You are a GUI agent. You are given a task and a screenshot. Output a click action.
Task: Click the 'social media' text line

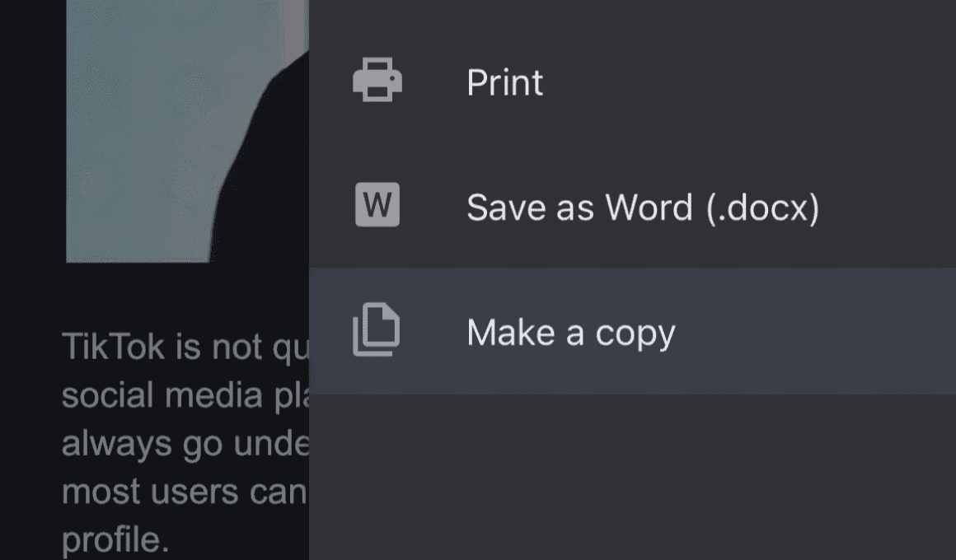point(185,395)
